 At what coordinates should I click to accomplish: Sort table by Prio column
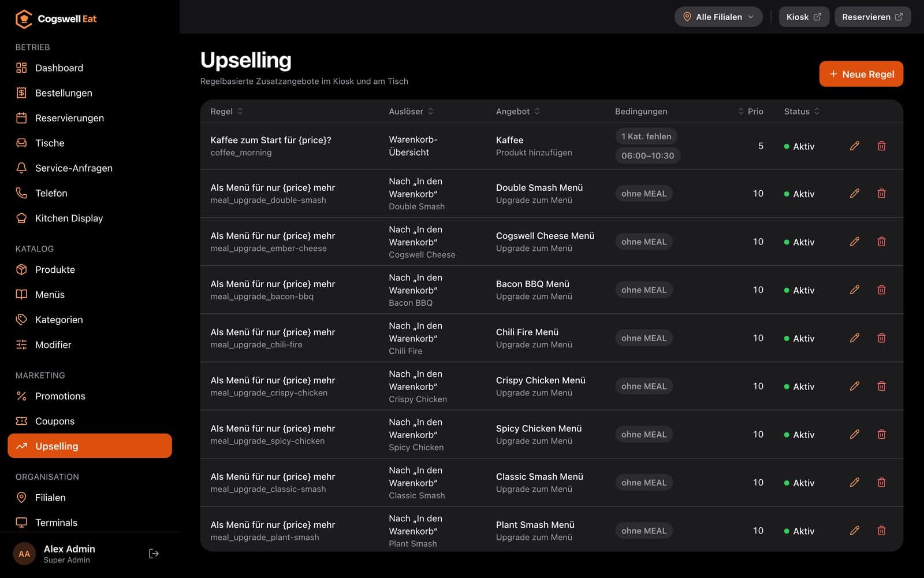click(750, 112)
